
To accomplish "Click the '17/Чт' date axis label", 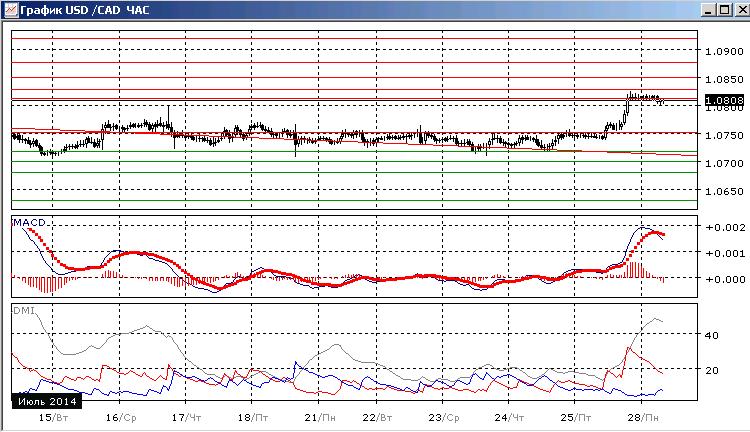I will (x=186, y=418).
